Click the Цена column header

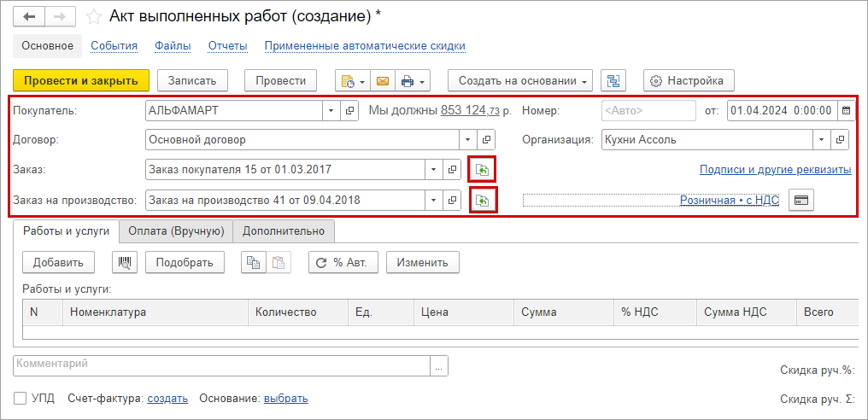click(x=464, y=312)
